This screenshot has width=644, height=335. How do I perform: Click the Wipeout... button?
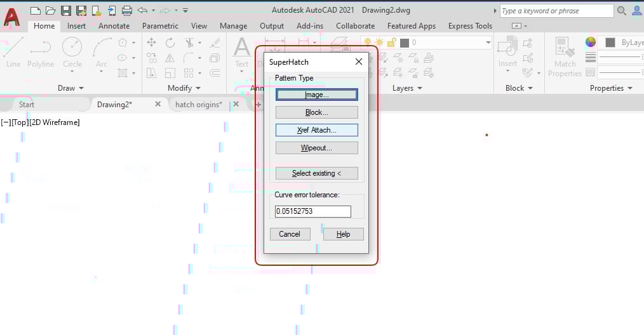317,148
